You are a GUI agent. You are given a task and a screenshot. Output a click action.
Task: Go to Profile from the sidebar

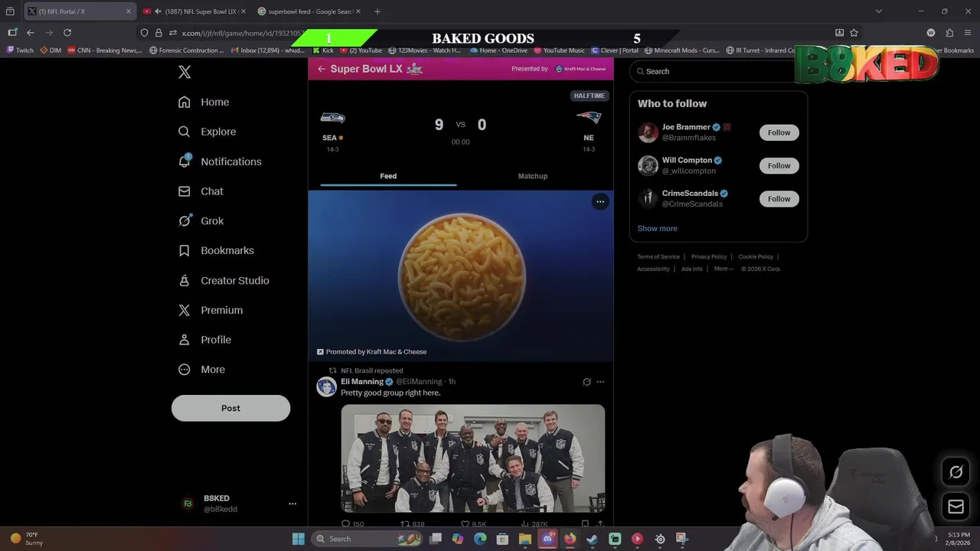coord(204,340)
